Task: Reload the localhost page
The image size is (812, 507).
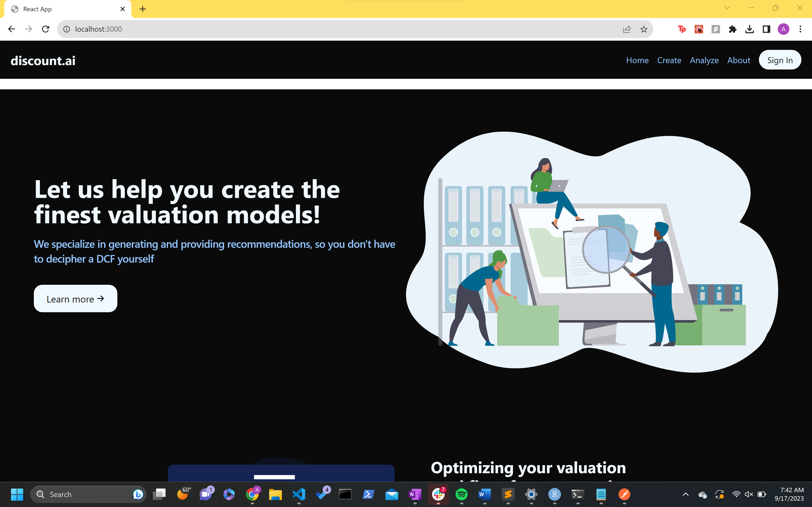Action: tap(46, 29)
